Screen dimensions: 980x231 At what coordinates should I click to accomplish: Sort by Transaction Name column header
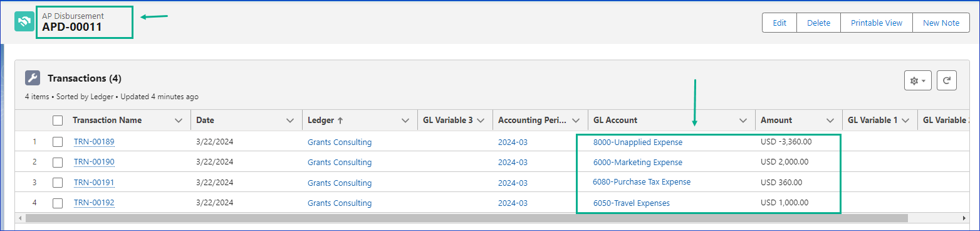(107, 120)
